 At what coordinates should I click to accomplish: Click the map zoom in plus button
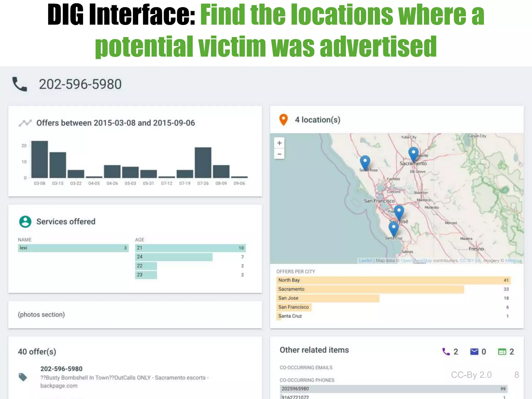click(x=279, y=143)
